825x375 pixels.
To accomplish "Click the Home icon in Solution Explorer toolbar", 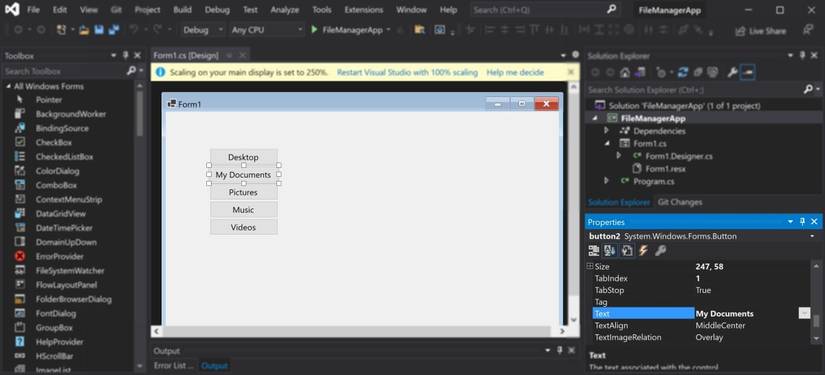I will click(x=625, y=73).
